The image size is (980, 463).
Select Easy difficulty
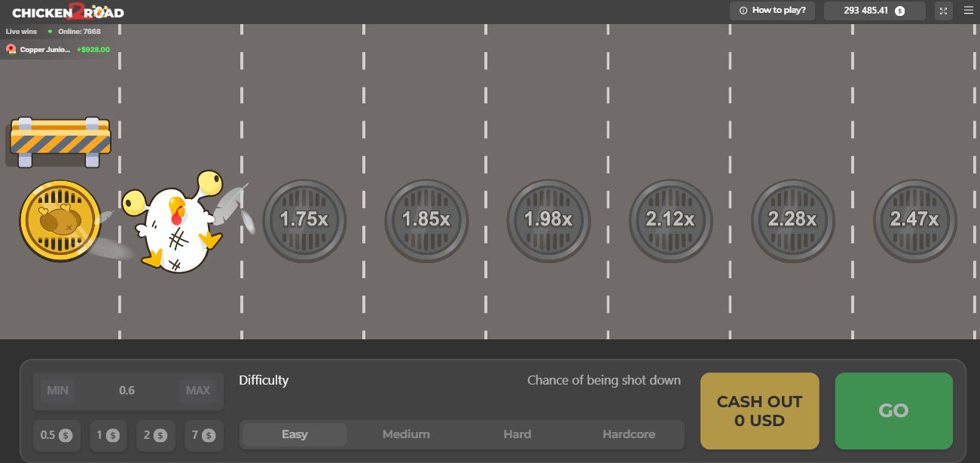click(295, 434)
